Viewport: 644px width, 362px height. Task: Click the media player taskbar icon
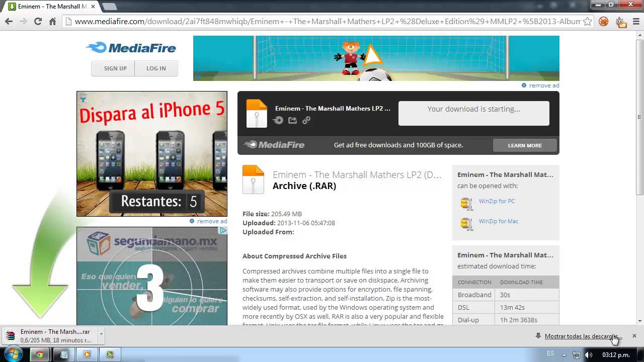coord(87,354)
